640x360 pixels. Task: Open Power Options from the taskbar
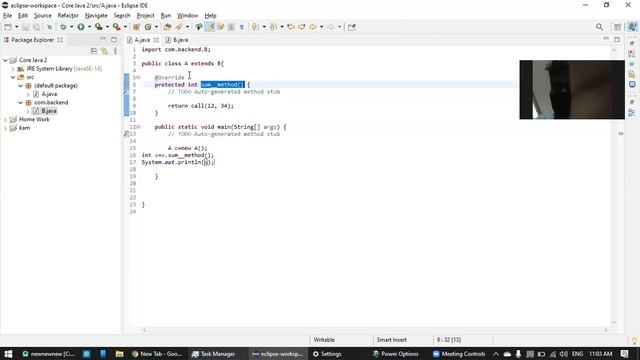pyautogui.click(x=396, y=354)
